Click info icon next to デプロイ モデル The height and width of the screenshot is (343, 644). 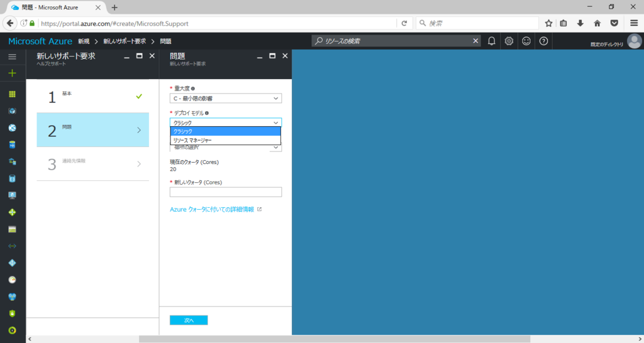(206, 113)
